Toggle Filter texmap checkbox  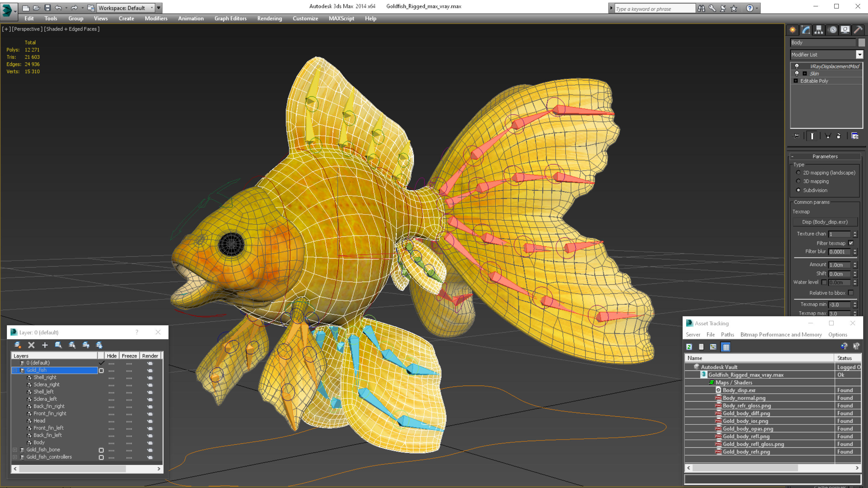point(851,243)
